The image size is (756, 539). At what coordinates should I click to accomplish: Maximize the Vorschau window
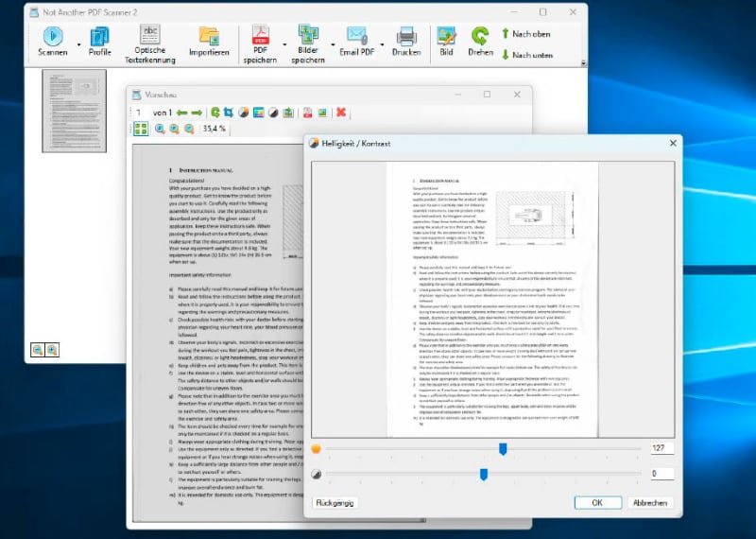point(487,95)
